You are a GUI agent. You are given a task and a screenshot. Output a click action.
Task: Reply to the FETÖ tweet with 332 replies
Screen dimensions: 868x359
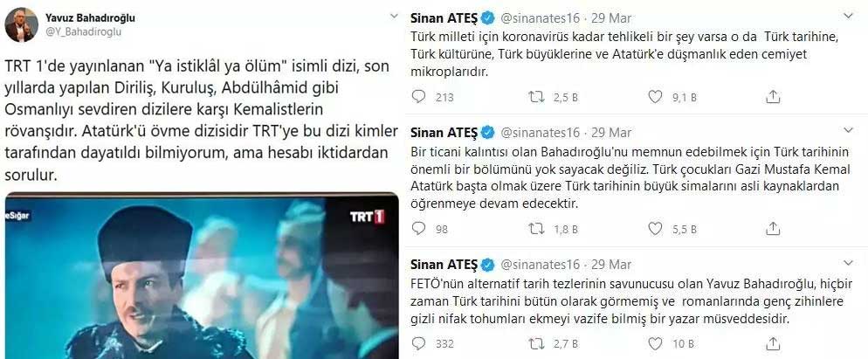click(x=419, y=343)
